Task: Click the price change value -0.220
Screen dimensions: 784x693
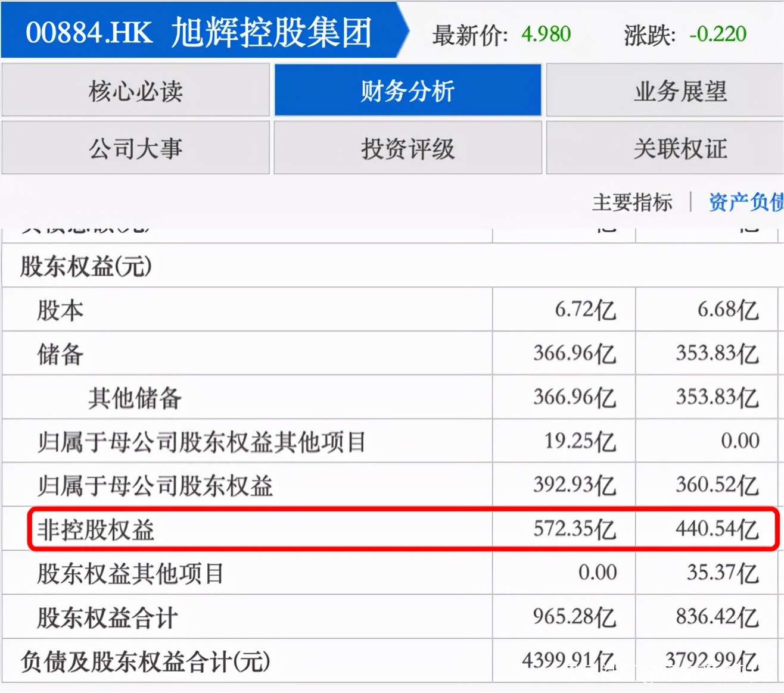Action: tap(717, 34)
